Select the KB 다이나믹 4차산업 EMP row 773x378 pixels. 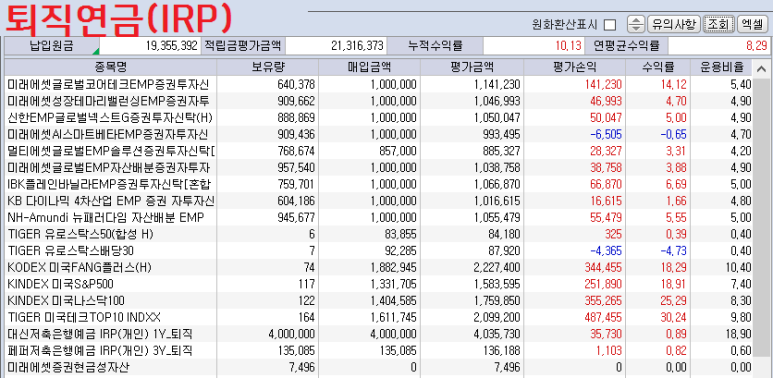378,201
